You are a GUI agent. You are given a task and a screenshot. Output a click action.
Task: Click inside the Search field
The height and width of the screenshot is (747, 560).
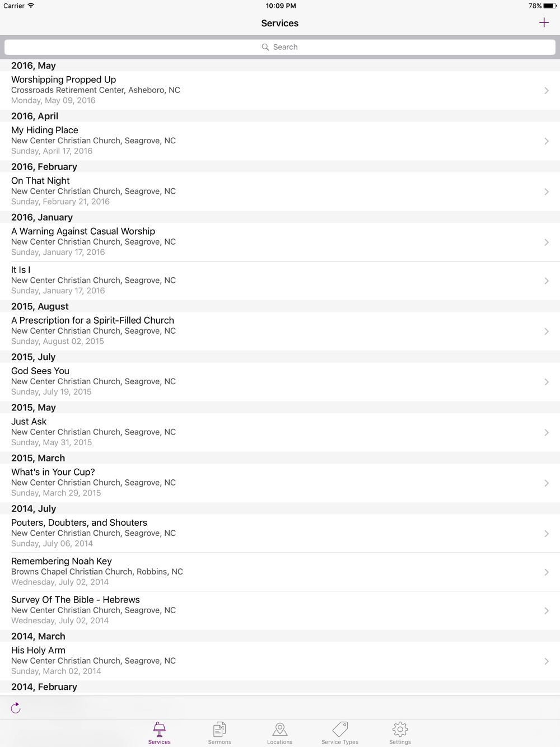coord(280,47)
